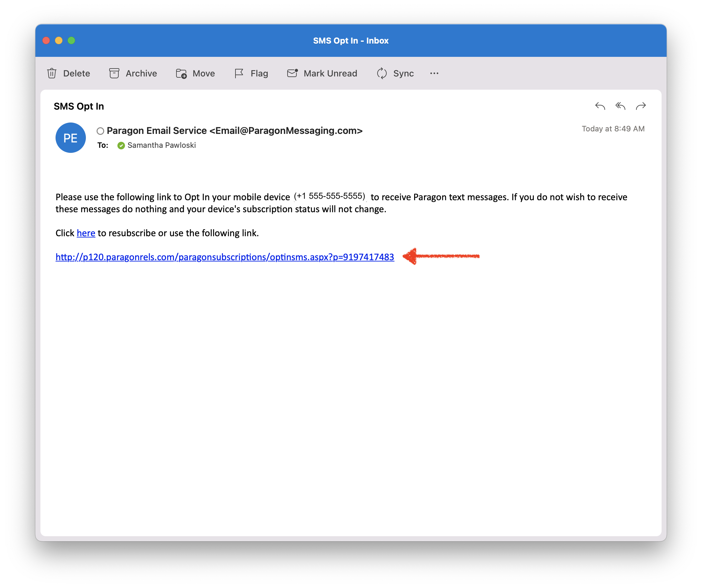This screenshot has width=702, height=588.
Task: Click the Delete label in toolbar
Action: (77, 73)
